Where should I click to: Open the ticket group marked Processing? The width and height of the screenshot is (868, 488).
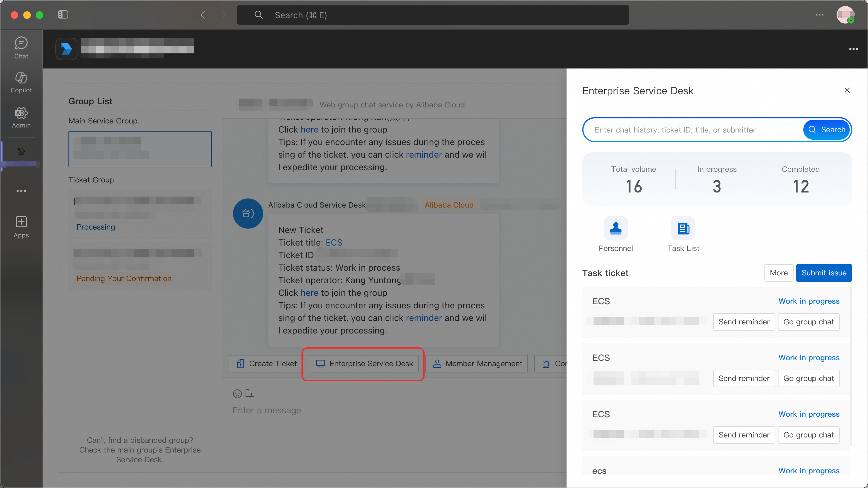[x=140, y=214]
